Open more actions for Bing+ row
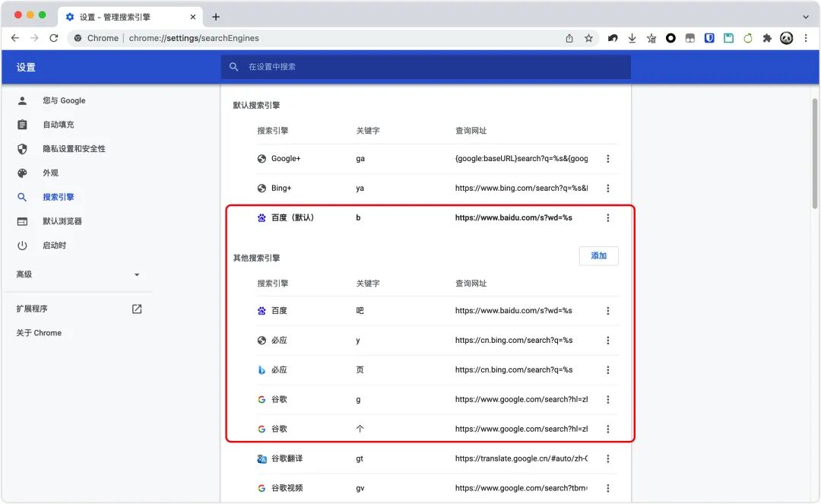 pos(608,188)
